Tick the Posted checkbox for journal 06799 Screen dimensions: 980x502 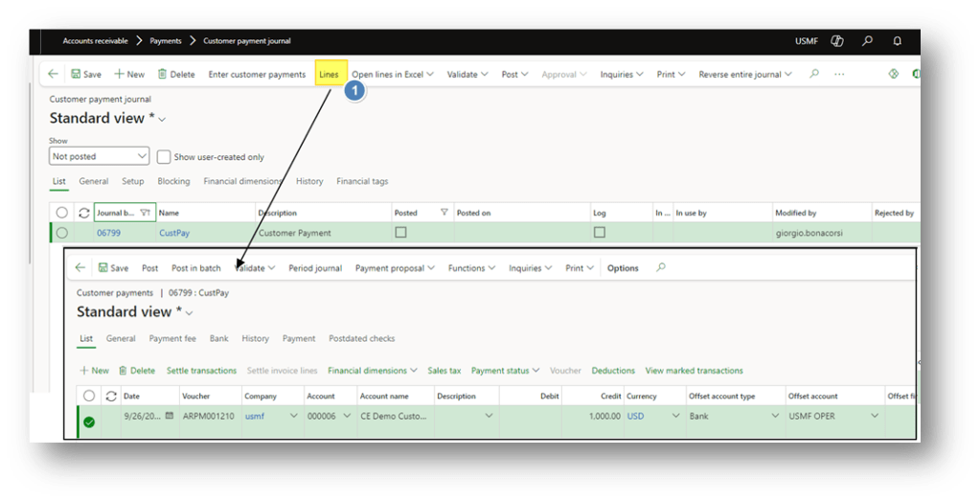400,233
